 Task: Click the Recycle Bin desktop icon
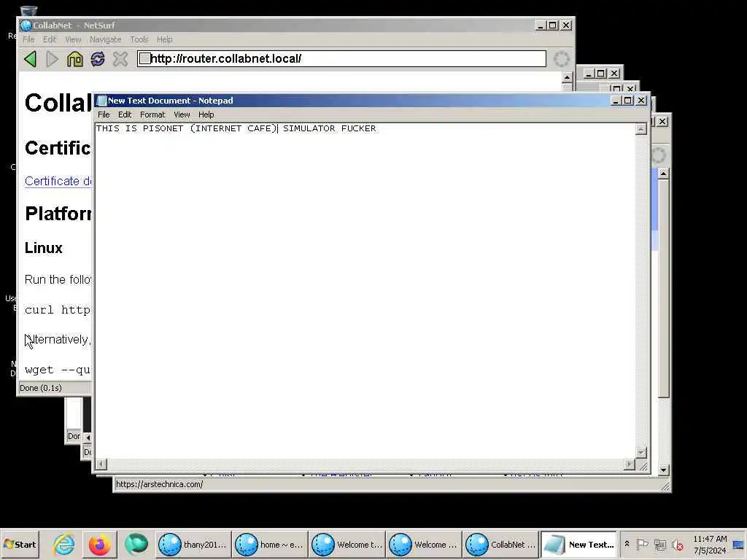click(28, 12)
